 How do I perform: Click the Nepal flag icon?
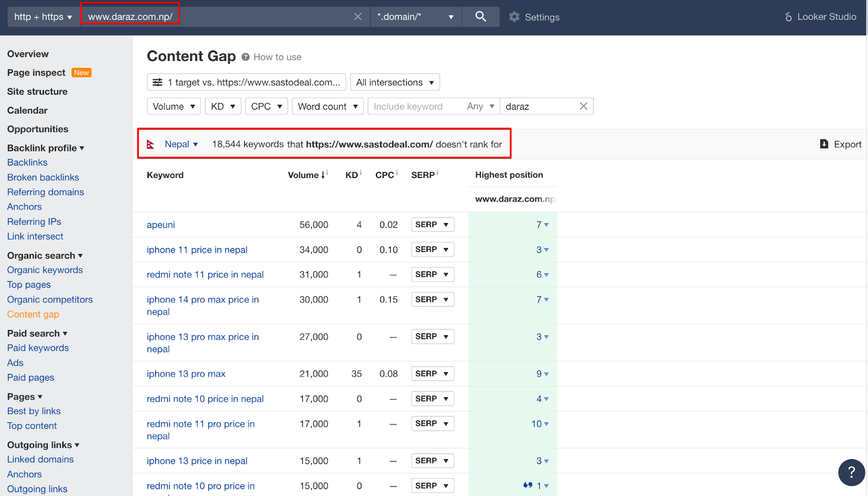click(151, 144)
